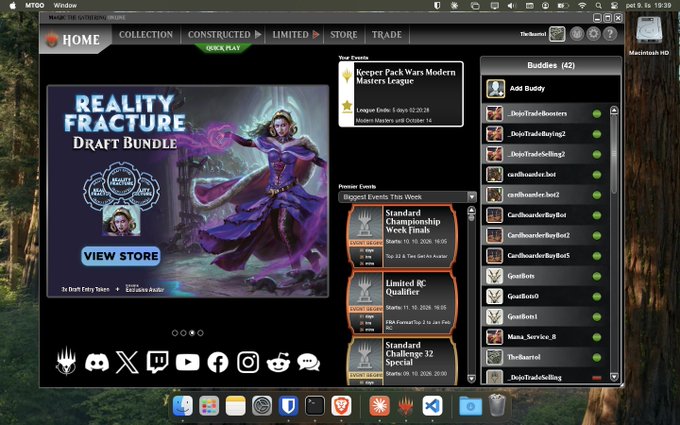Click the Premier Events scroll-up arrow
The width and height of the screenshot is (680, 425).
coord(471,211)
